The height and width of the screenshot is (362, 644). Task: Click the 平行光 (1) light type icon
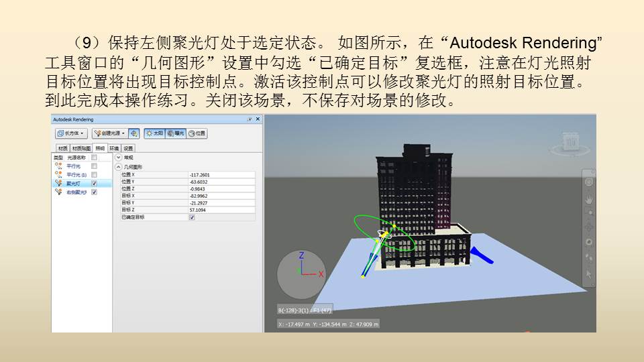coord(58,174)
